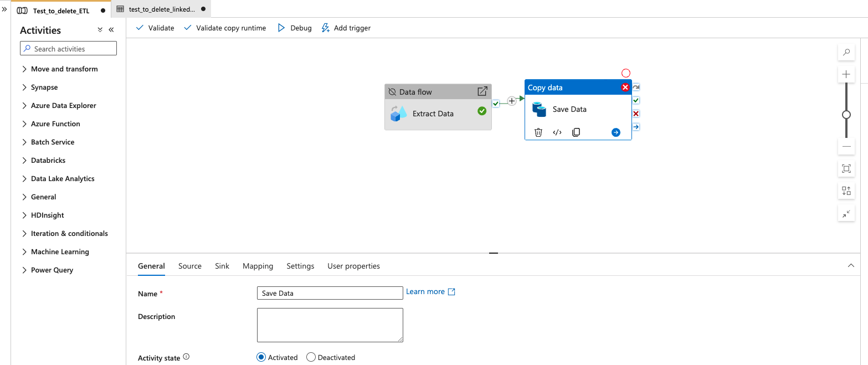This screenshot has height=365, width=868.
Task: Click Activity state info icon
Action: pos(186,357)
